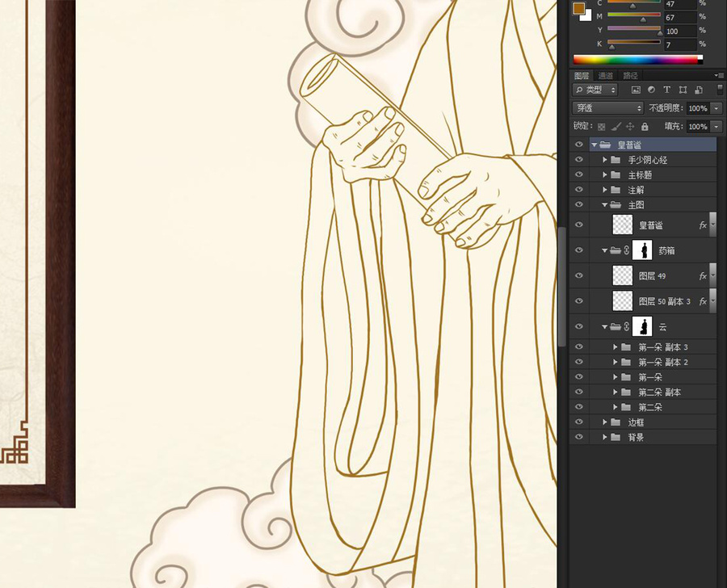The image size is (727, 588).
Task: Open the 不透明度 opacity dropdown arrow
Action: pos(716,108)
